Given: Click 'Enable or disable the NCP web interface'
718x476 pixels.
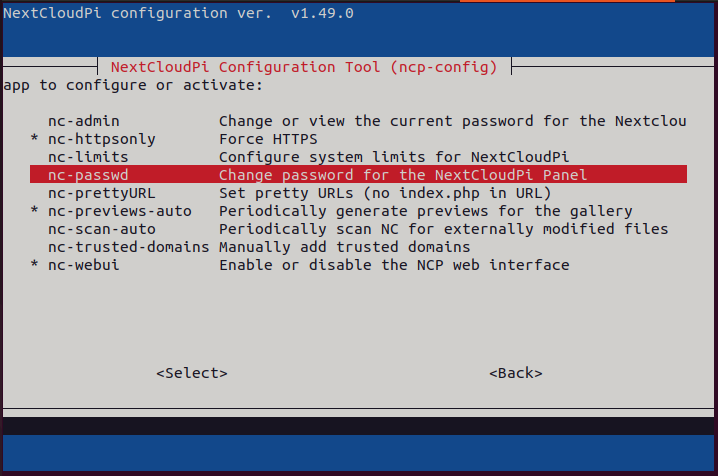Looking at the screenshot, I should (394, 265).
